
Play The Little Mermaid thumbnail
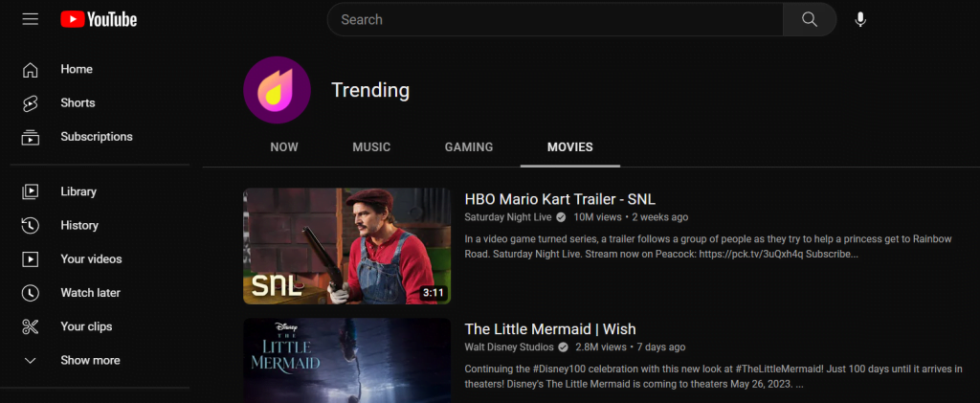click(346, 361)
